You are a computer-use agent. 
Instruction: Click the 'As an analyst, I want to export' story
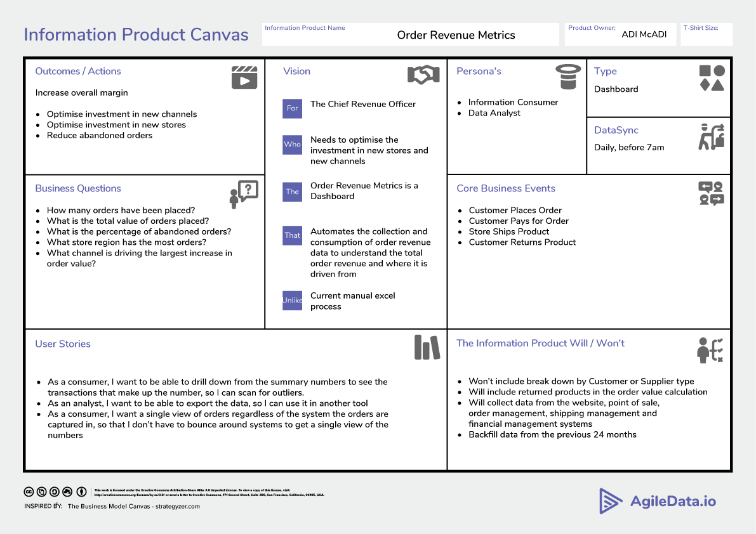[208, 403]
